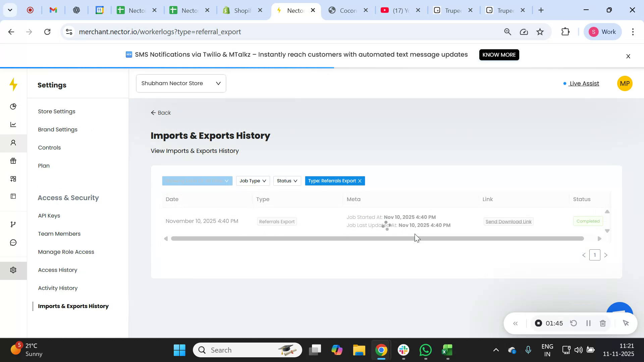Remove the Referrals Export filter chip

[360, 181]
